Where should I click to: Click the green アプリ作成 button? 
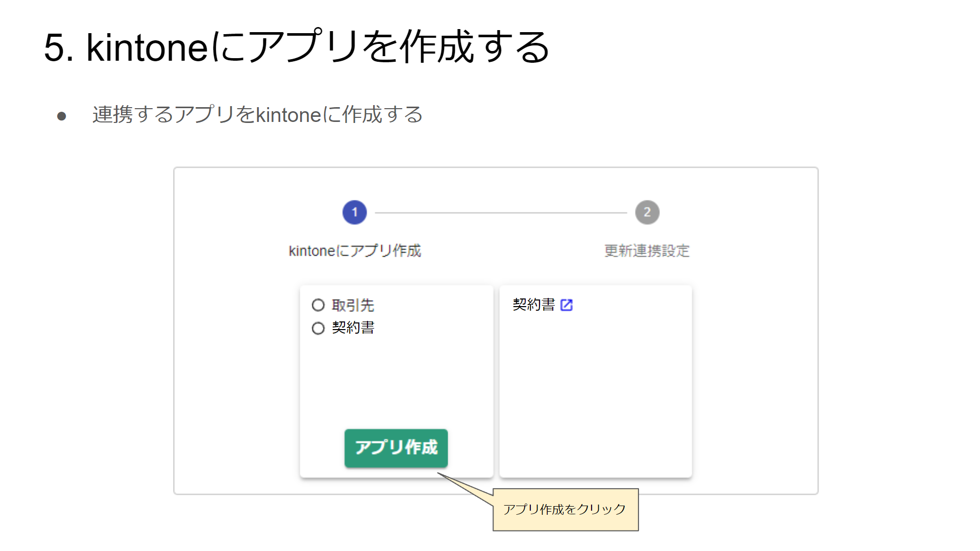point(396,448)
